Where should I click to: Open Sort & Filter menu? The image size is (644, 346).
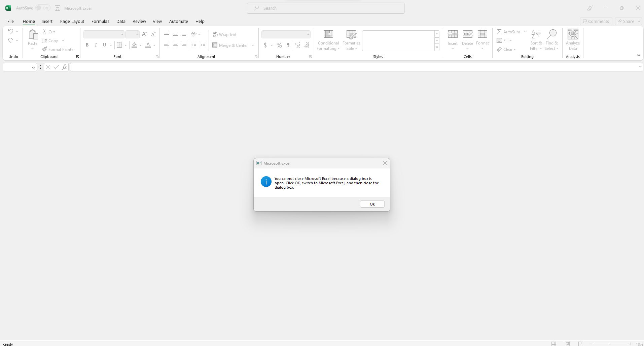click(536, 40)
